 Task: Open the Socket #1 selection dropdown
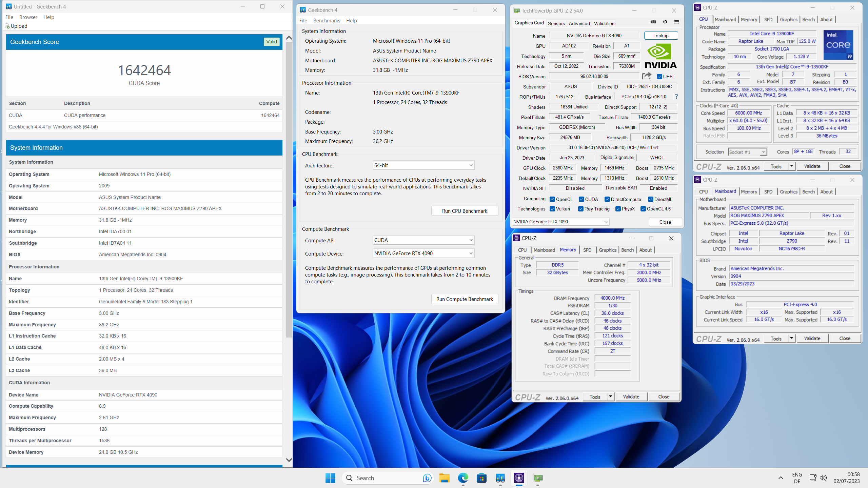pos(747,152)
